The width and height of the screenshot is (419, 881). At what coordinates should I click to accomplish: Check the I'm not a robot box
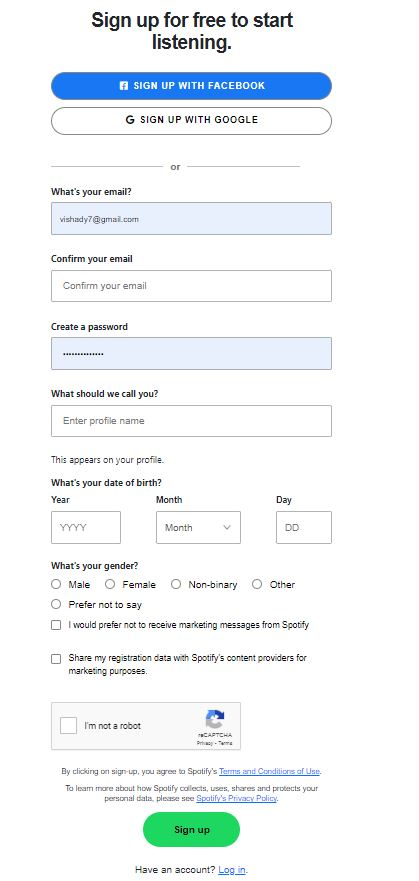pos(69,725)
